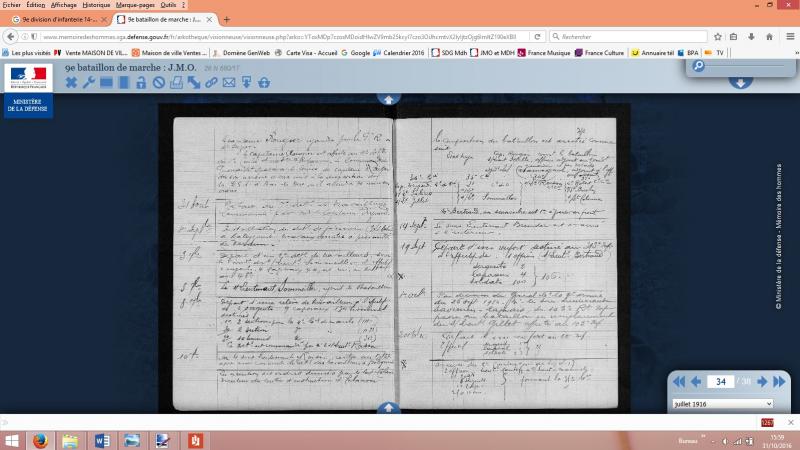Switch viewer to fullscreen with diagonal arrows

tap(194, 83)
